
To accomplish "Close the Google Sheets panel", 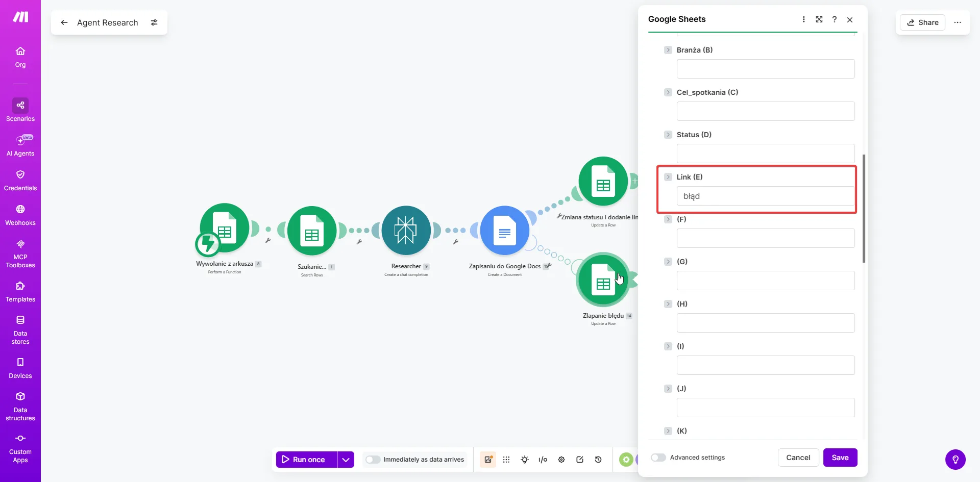I will point(850,19).
